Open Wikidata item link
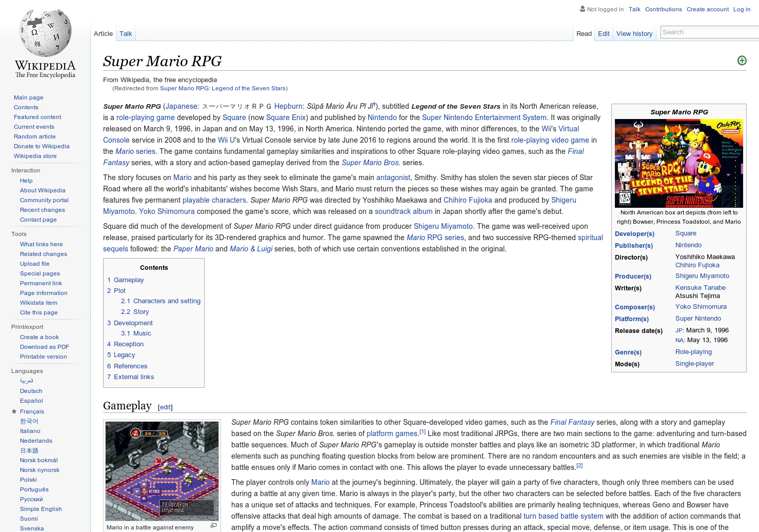The width and height of the screenshot is (759, 532). click(x=38, y=303)
